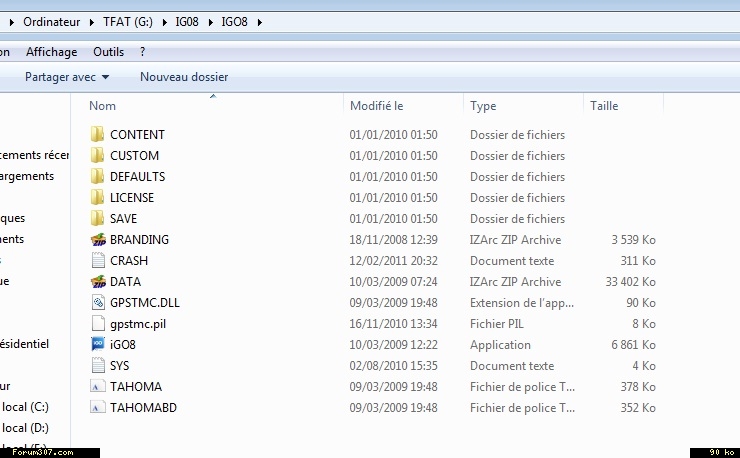Select the gpstmc.pil blank file icon
The height and width of the screenshot is (458, 740).
pyautogui.click(x=98, y=323)
